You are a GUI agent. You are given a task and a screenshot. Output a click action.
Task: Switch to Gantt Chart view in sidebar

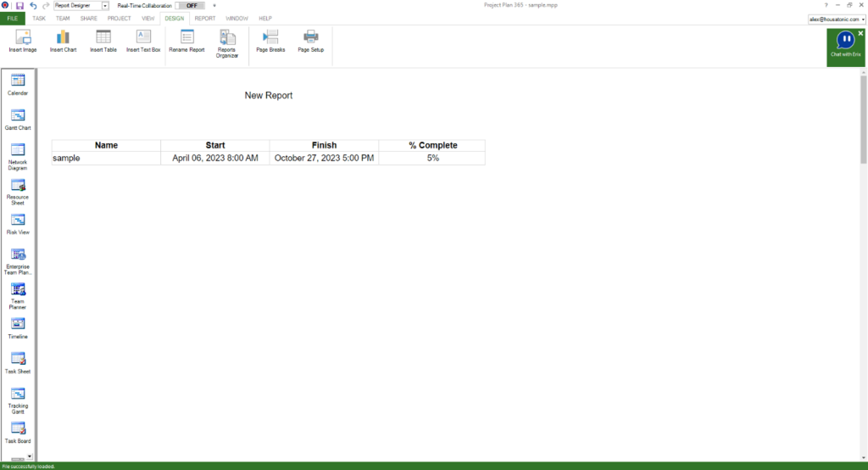[18, 119]
